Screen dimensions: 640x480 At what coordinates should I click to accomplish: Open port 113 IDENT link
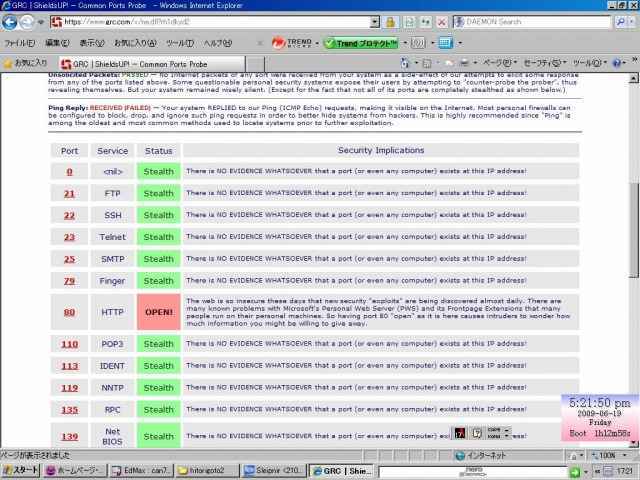point(69,366)
